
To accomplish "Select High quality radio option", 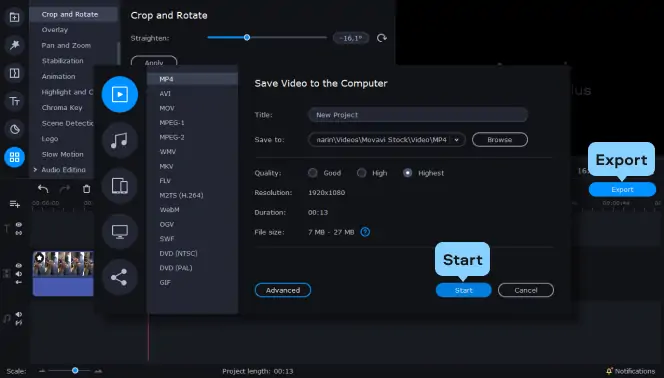I will [x=361, y=173].
